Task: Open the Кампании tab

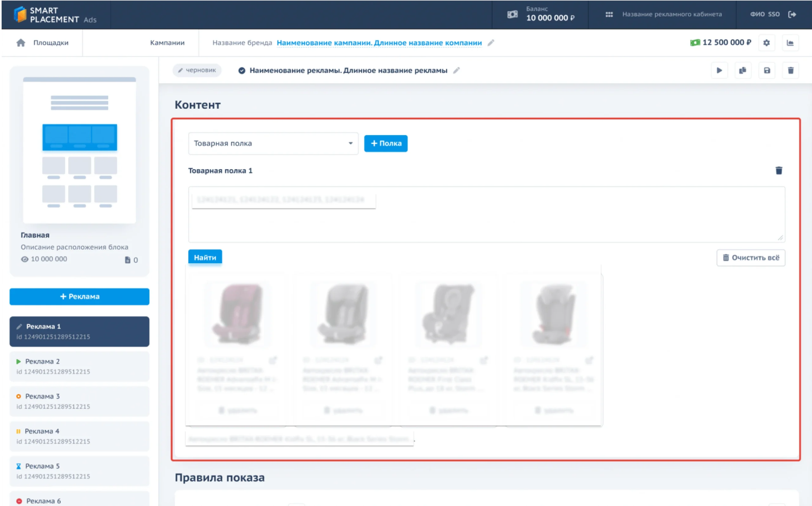Action: 167,43
